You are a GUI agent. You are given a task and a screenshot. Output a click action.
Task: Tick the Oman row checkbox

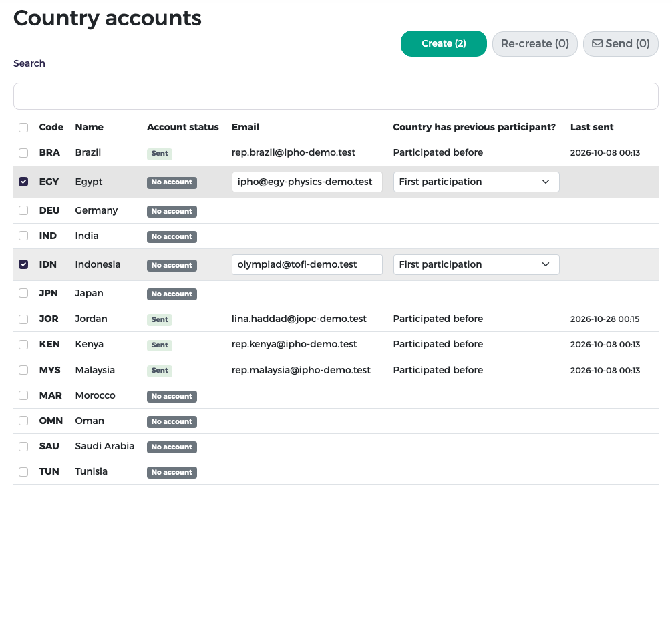pos(23,421)
